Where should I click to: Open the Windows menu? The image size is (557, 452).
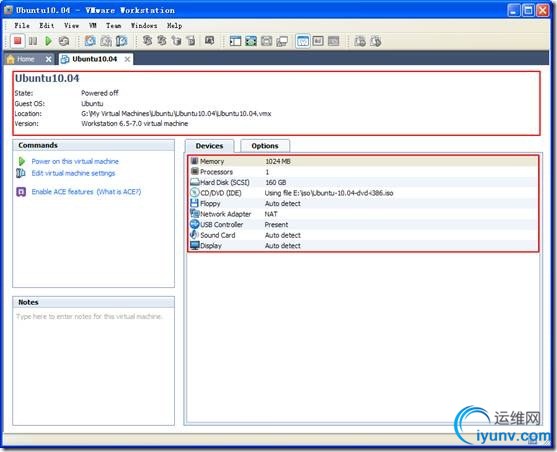click(144, 26)
